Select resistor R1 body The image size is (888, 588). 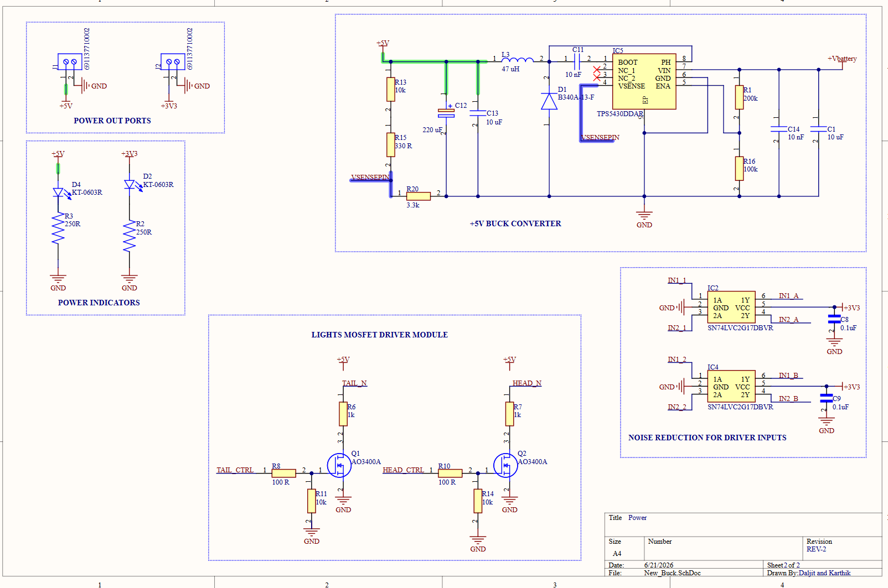(739, 97)
